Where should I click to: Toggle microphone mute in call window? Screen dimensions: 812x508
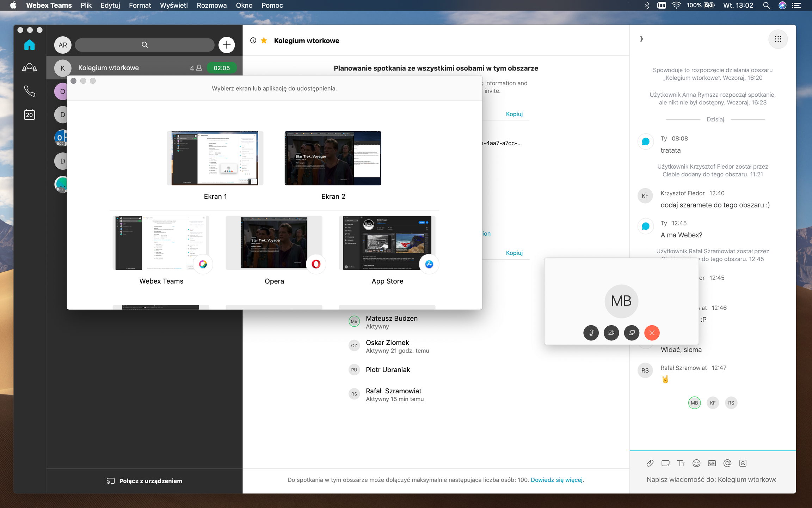click(591, 333)
